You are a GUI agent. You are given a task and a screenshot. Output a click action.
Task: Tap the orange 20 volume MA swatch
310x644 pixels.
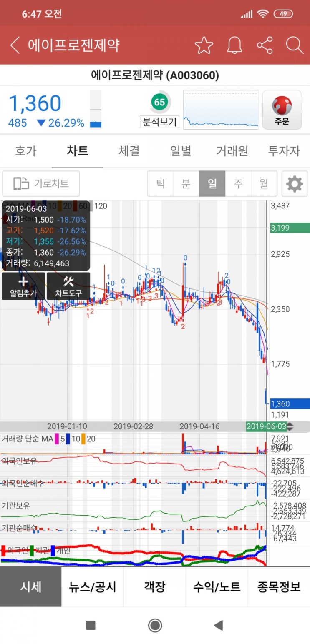pos(83,439)
